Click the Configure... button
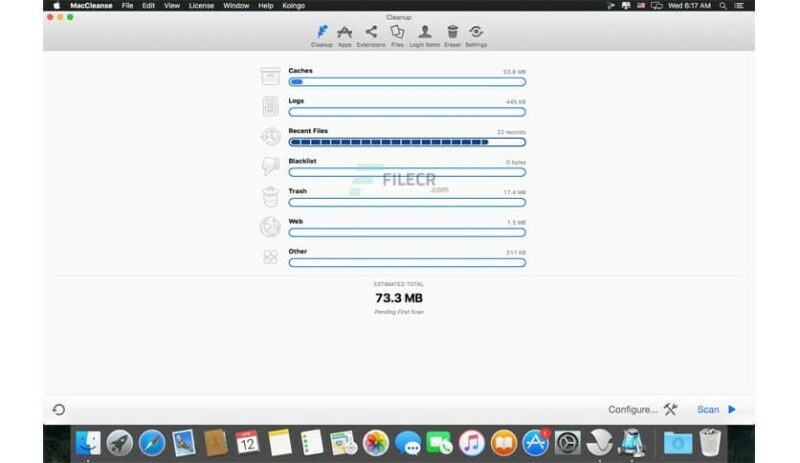800x463 pixels. [x=633, y=409]
